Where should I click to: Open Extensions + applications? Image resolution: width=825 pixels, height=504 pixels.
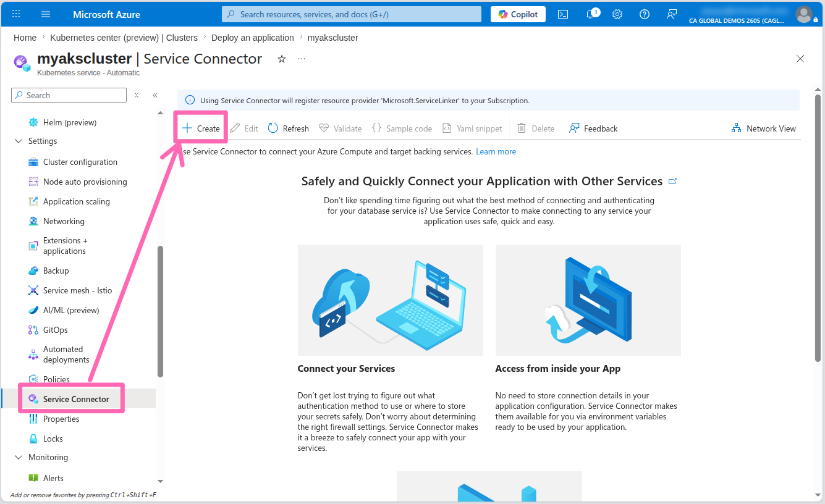(x=66, y=246)
